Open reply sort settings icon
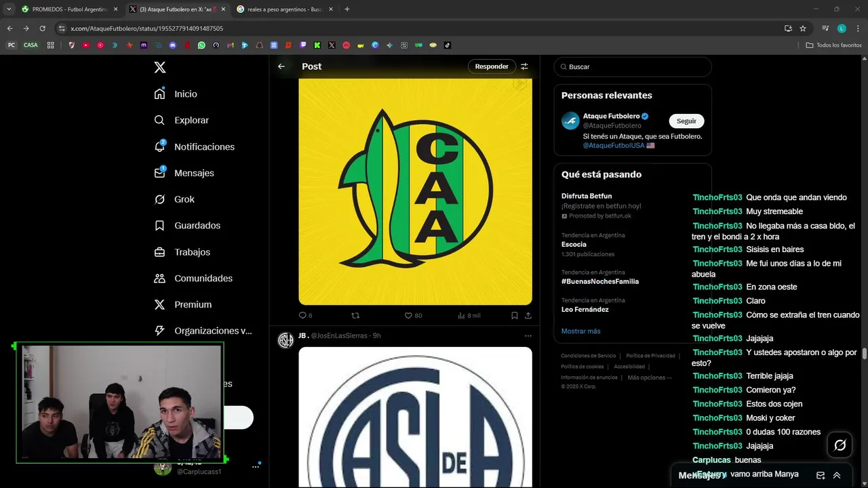This screenshot has height=488, width=868. click(x=524, y=66)
